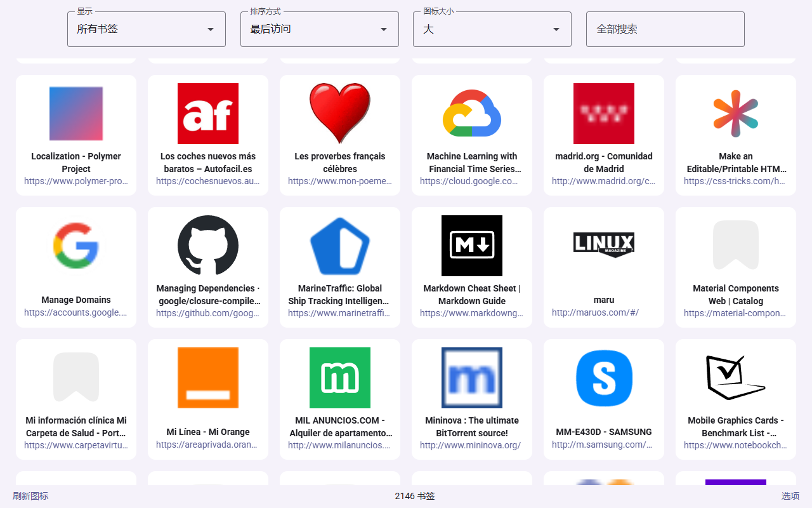This screenshot has width=812, height=508.
Task: Open the green MIL ANUNCIOS icon
Action: click(x=340, y=378)
